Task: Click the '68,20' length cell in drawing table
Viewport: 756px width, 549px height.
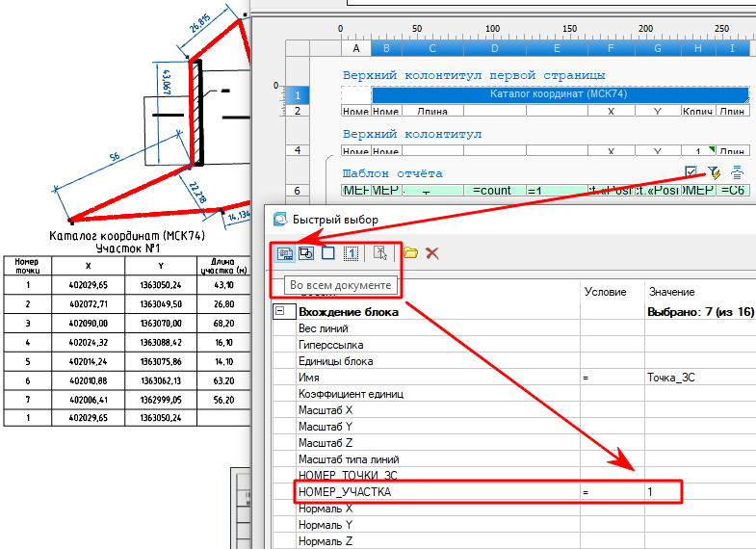Action: click(223, 324)
